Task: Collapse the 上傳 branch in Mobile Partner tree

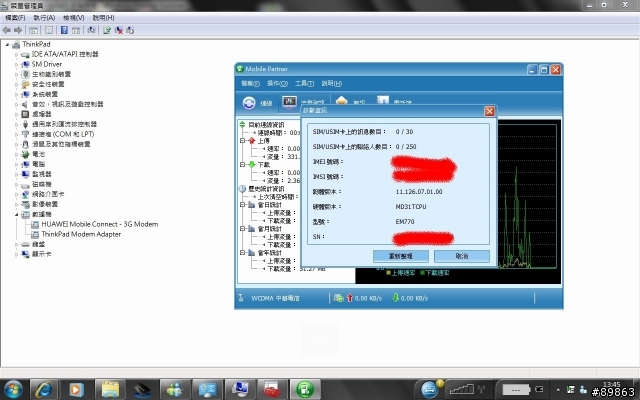Action: [242, 140]
